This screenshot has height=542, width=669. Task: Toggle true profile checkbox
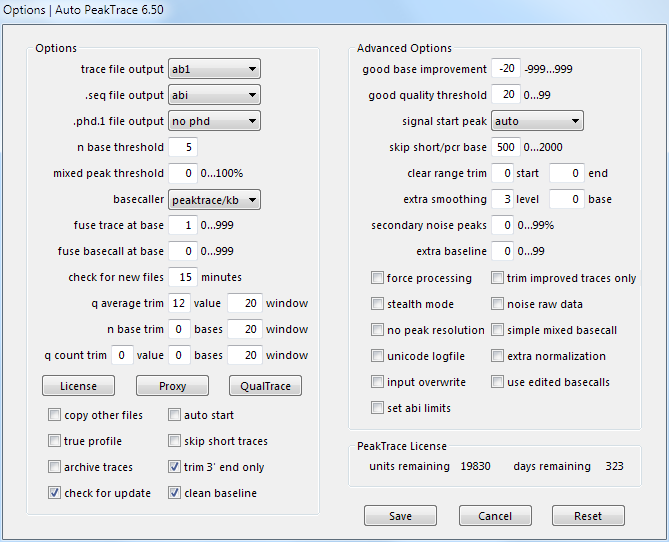[x=54, y=441]
